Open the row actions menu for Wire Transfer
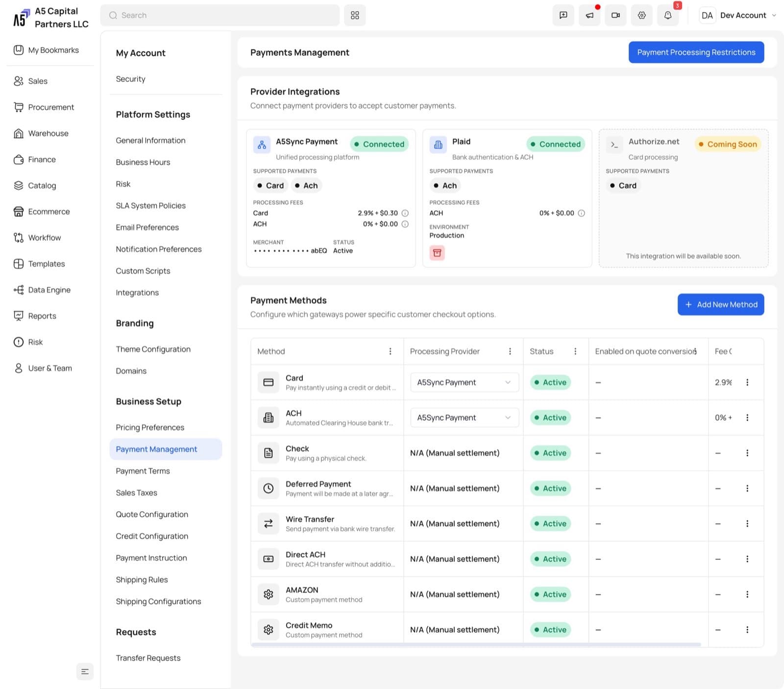 (747, 523)
